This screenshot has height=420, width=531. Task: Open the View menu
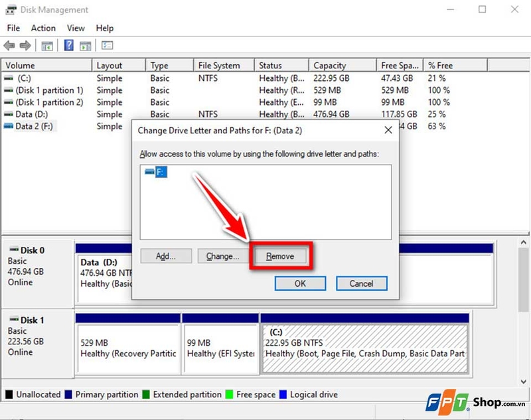pyautogui.click(x=76, y=28)
